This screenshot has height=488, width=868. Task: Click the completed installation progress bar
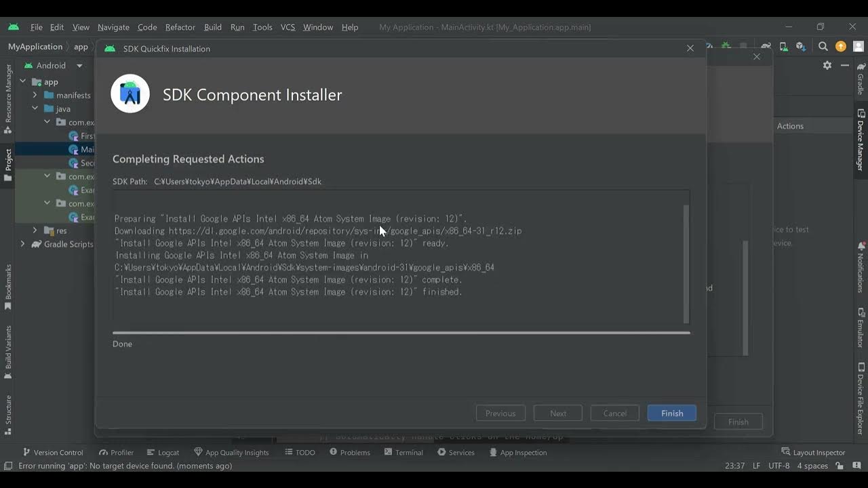400,332
